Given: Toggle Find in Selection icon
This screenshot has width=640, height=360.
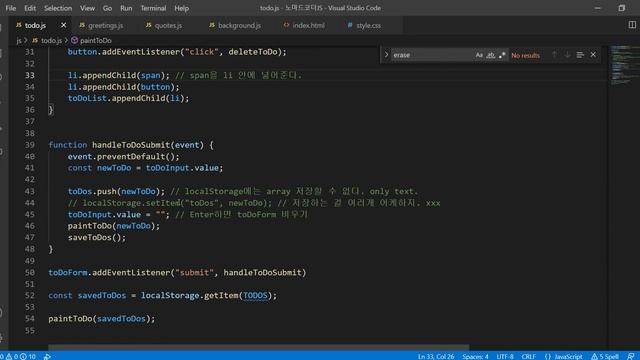Looking at the screenshot, I should 580,55.
